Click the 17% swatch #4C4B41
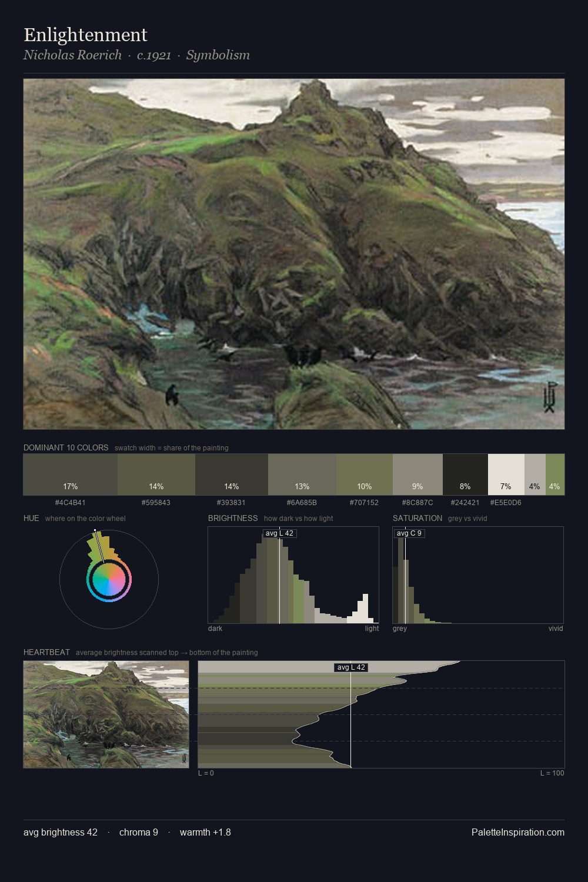The image size is (588, 882). pos(71,475)
